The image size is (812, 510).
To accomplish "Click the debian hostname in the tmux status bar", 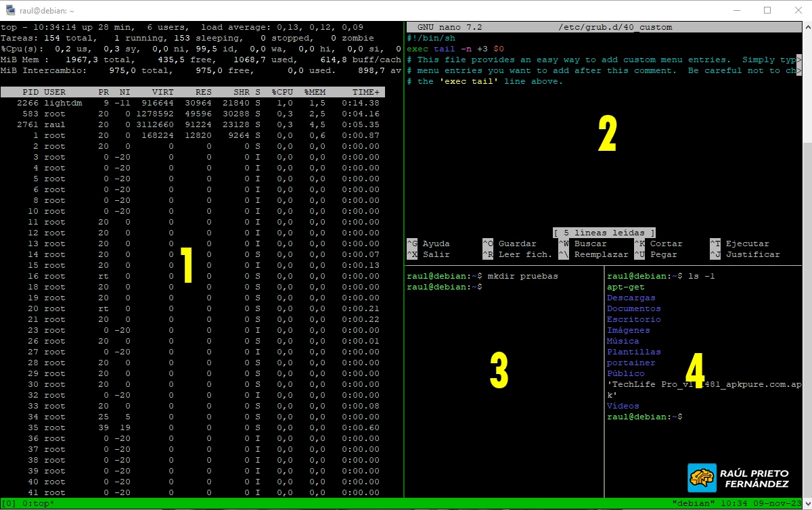I will [692, 503].
